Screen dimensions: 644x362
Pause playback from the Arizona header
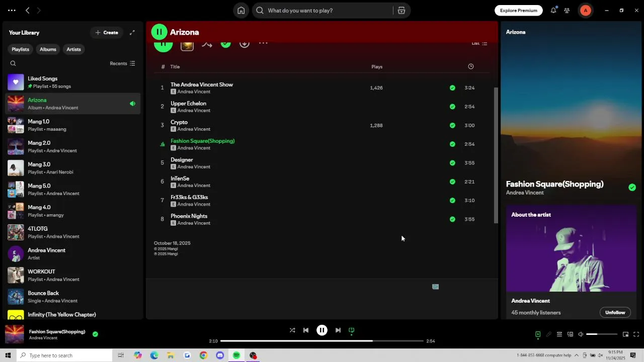coord(159,32)
